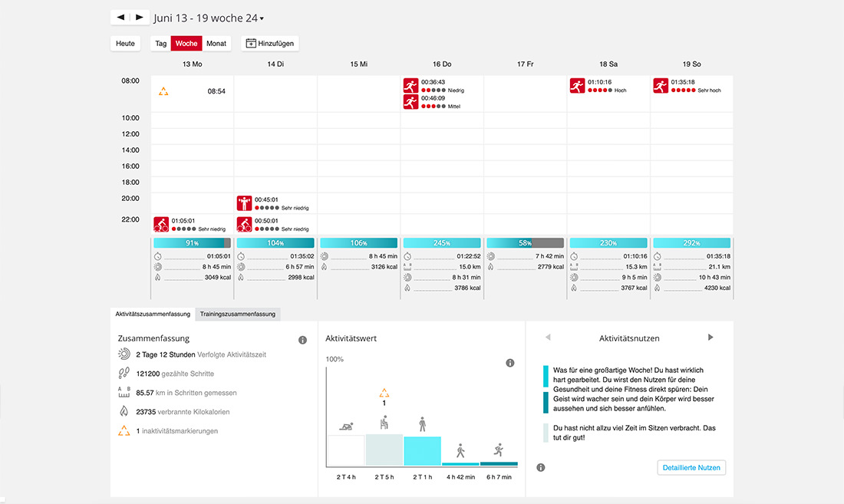
Task: Click the Aktivitätsnutzen info icon
Action: 540,467
